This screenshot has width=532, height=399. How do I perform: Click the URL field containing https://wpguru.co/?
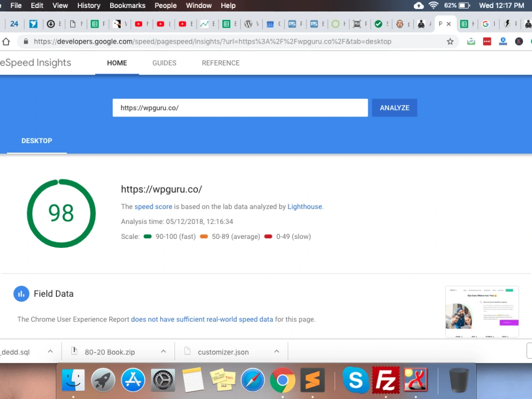pyautogui.click(x=240, y=107)
